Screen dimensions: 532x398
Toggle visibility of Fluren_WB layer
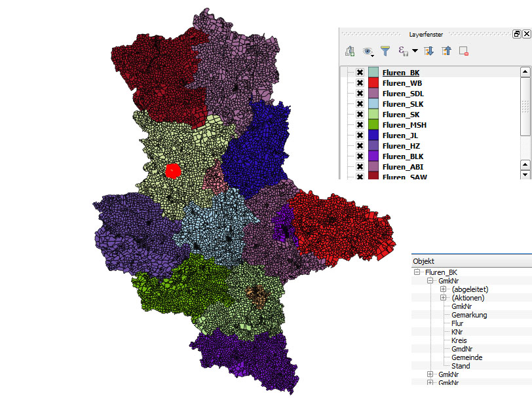coord(360,82)
